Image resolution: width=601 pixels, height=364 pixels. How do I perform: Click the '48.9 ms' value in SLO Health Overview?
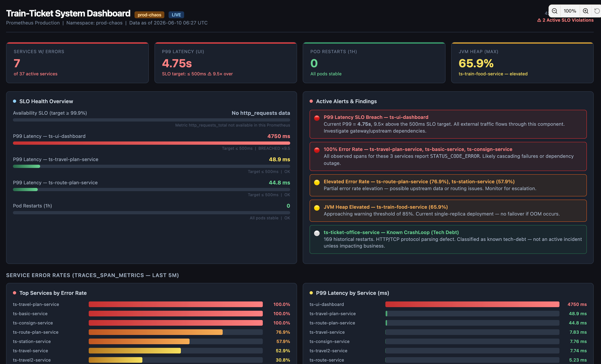pyautogui.click(x=280, y=159)
